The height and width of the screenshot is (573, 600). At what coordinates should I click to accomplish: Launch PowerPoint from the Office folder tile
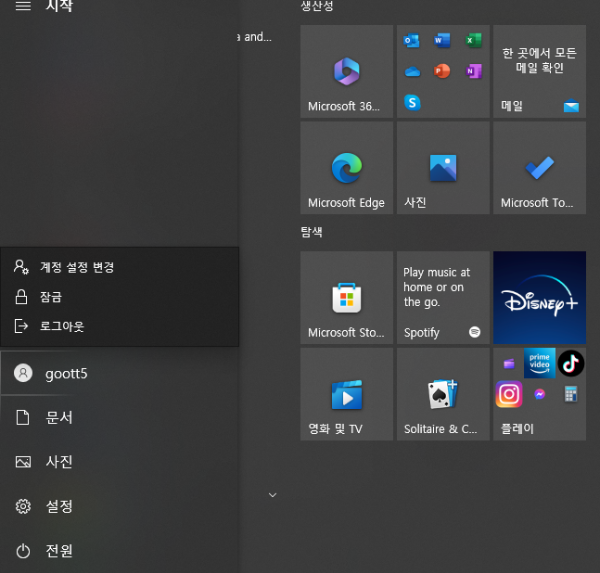(x=442, y=72)
